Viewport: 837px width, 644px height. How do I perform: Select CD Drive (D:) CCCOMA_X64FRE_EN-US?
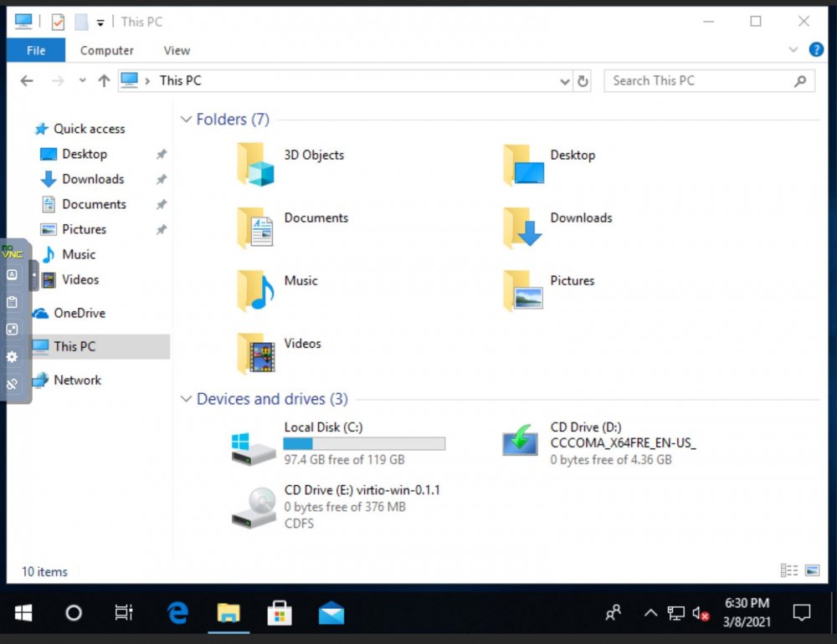pyautogui.click(x=598, y=443)
